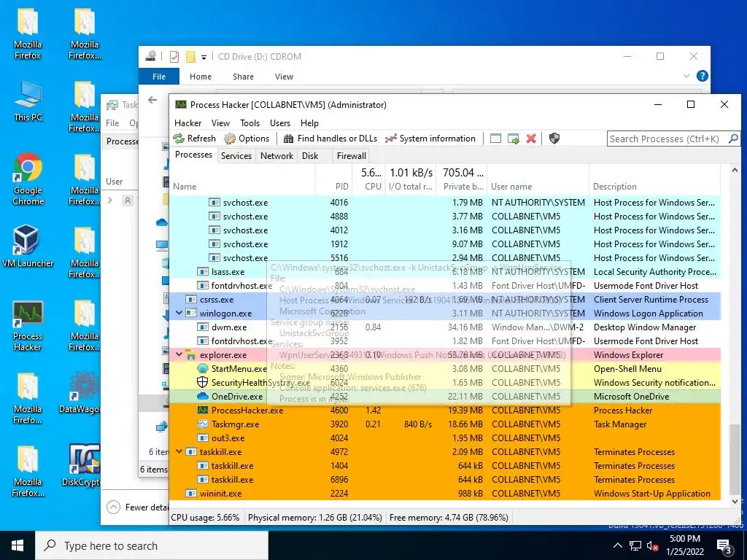Expand user row in Task Manager

coord(110,201)
